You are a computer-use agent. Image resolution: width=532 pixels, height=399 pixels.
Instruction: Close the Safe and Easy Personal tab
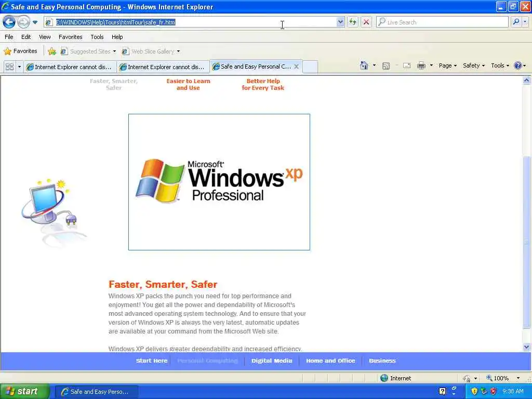coord(296,66)
